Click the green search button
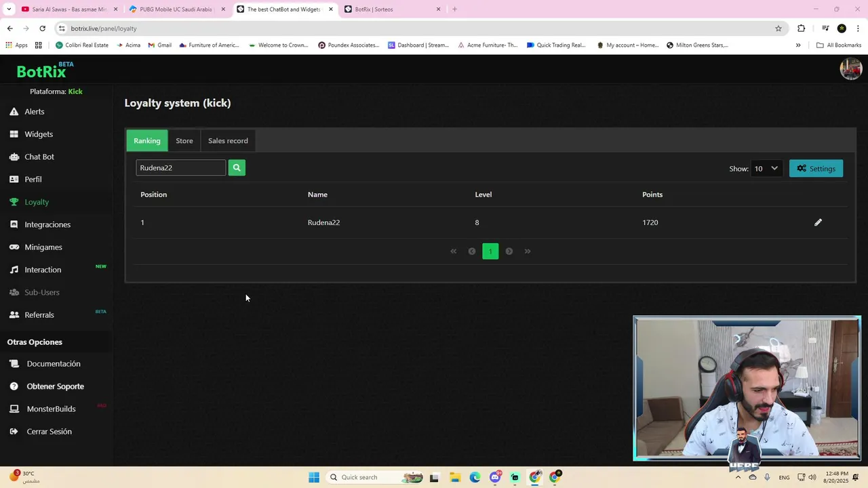Screen dimensions: 868x488 click(237, 167)
